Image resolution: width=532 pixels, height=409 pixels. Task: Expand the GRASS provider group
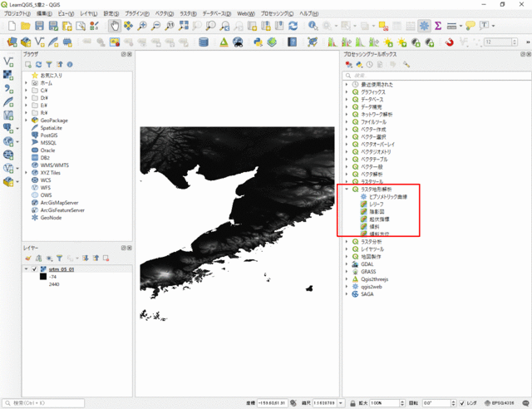coord(347,272)
